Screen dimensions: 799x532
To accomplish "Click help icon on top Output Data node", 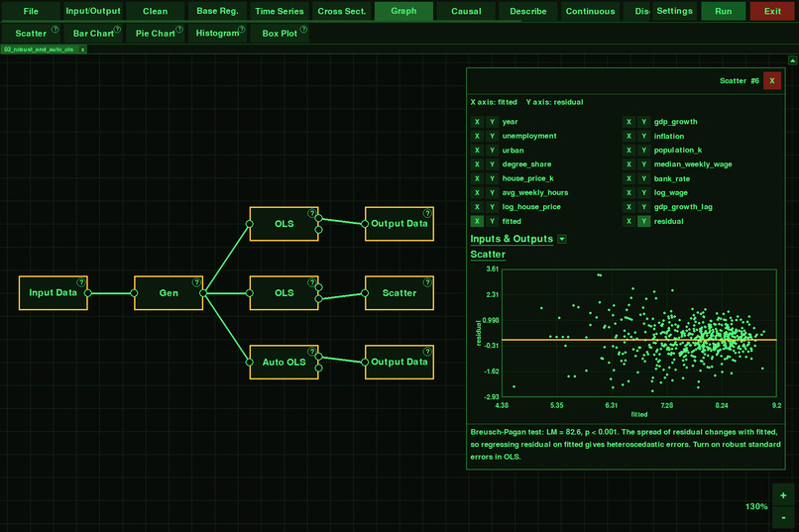I will [427, 213].
